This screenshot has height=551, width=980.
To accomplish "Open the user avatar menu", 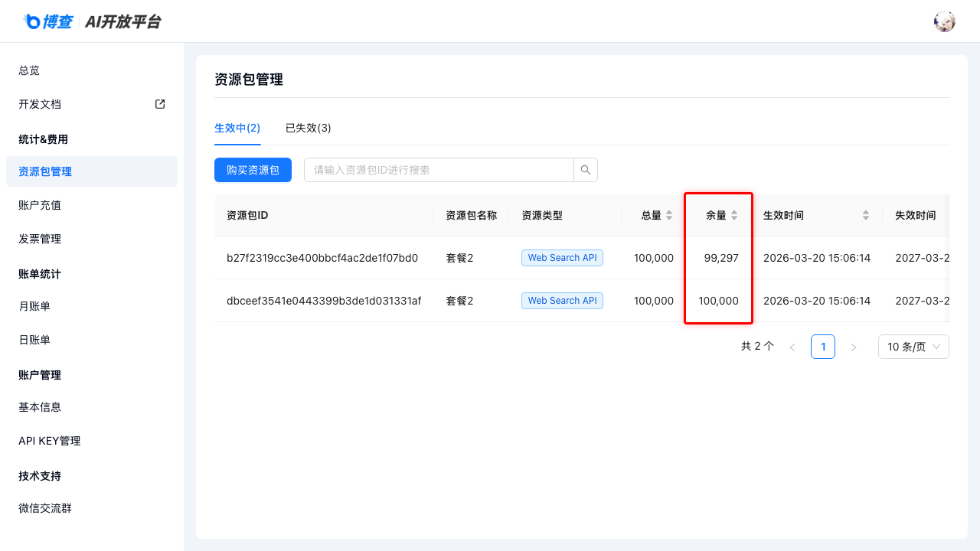I will [x=945, y=21].
